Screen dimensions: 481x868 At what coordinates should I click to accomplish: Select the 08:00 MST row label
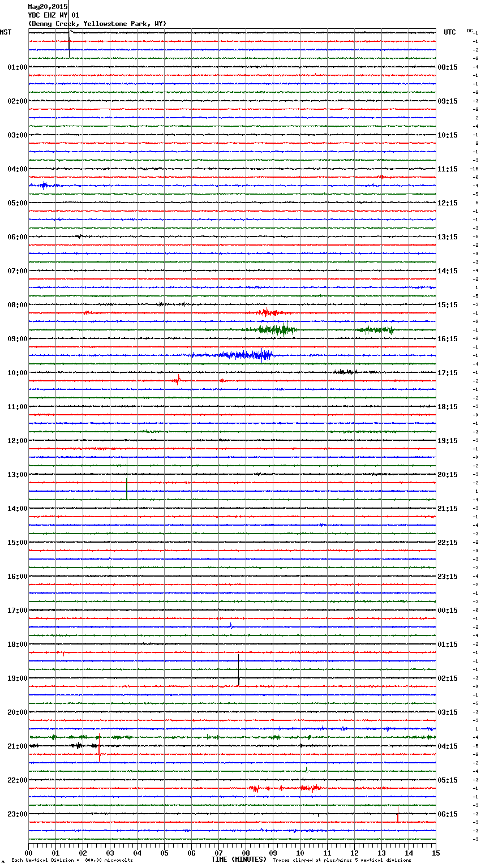pyautogui.click(x=18, y=305)
